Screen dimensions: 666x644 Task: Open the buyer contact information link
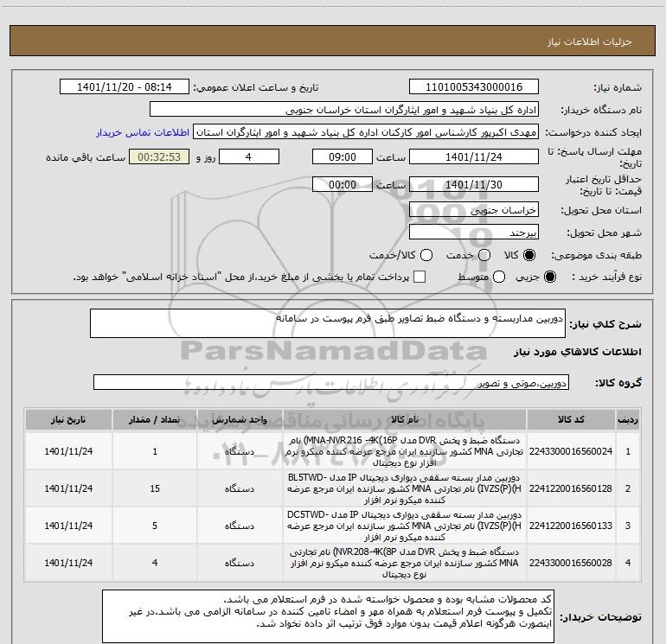pos(143,132)
